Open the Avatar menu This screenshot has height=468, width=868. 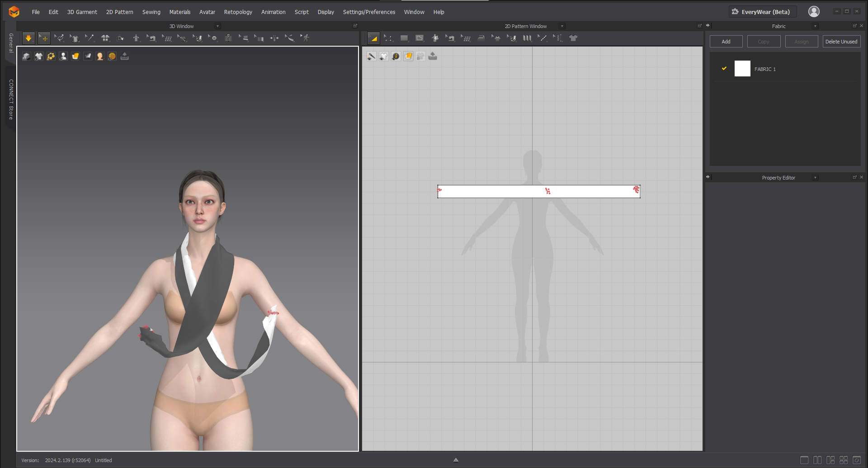coord(207,12)
